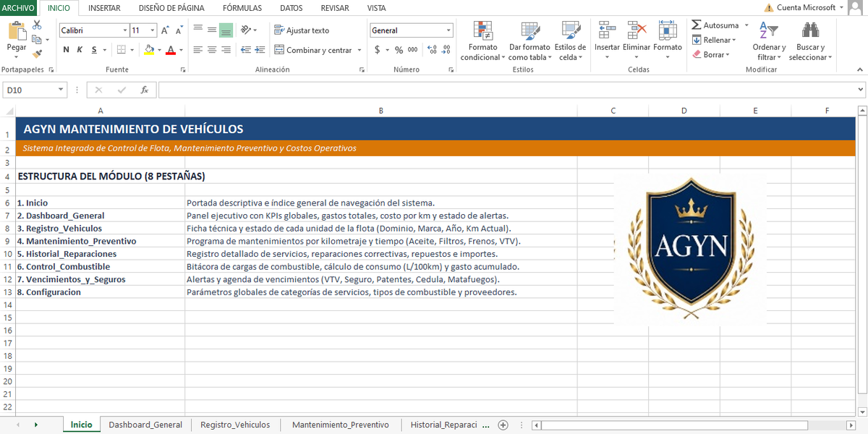Decrease decimal places icon
Image resolution: width=868 pixels, height=434 pixels.
pyautogui.click(x=446, y=50)
